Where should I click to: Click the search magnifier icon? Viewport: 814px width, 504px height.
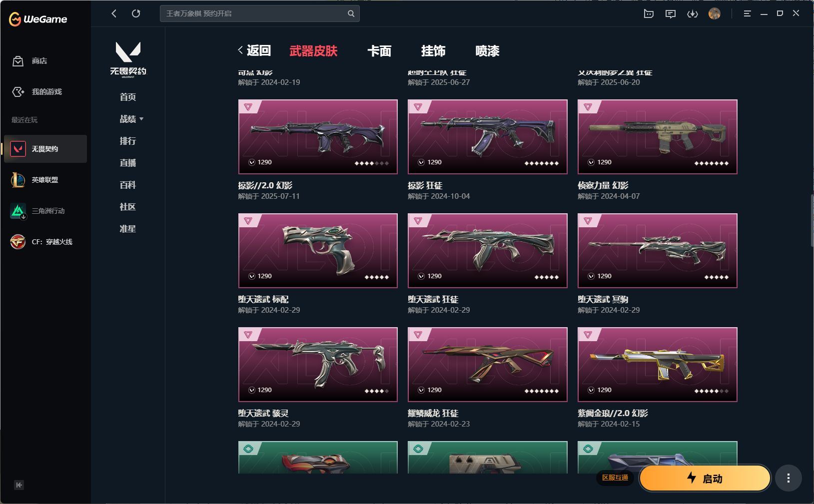(351, 13)
